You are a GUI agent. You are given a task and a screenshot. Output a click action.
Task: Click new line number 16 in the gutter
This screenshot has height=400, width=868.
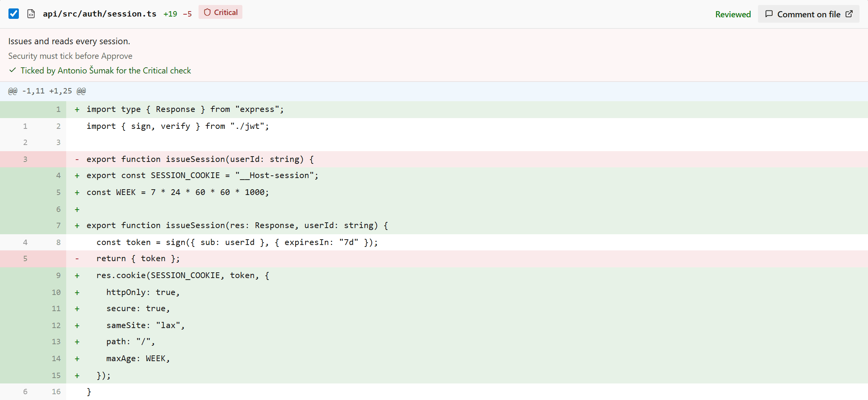pos(56,392)
